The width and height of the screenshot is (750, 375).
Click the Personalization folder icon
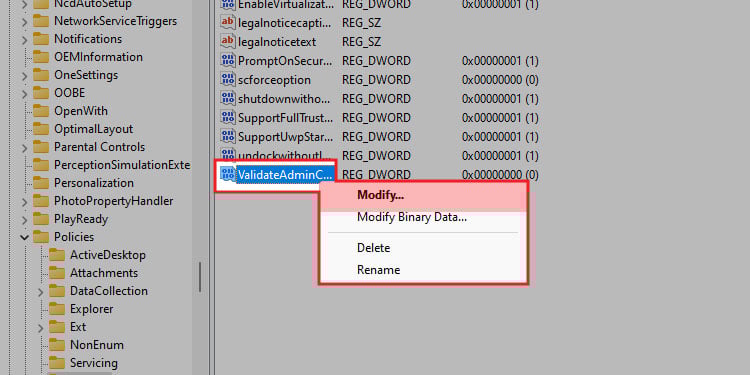pos(41,183)
